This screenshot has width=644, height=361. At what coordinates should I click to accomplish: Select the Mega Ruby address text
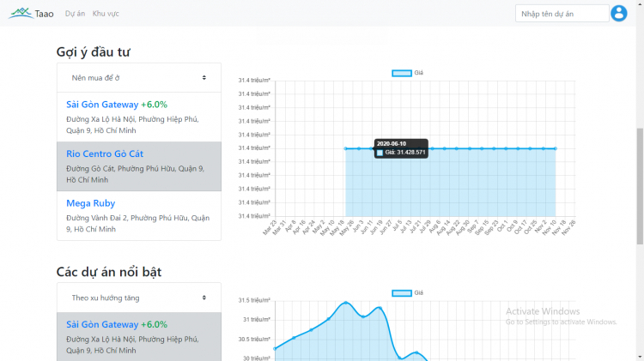[x=138, y=224]
